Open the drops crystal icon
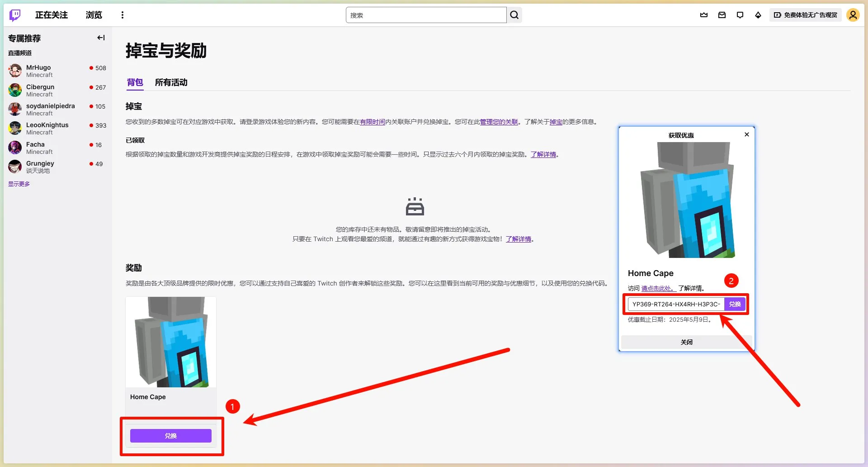 click(758, 15)
